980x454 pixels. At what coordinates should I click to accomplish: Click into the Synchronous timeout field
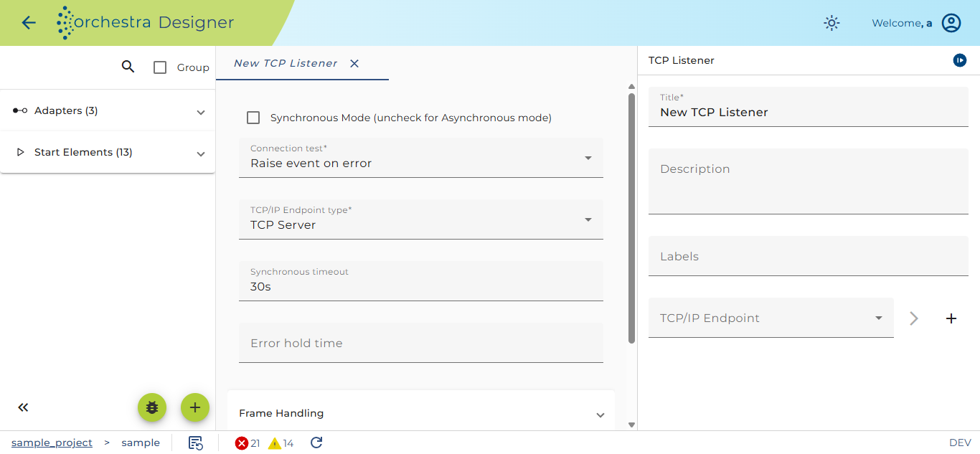[421, 281]
